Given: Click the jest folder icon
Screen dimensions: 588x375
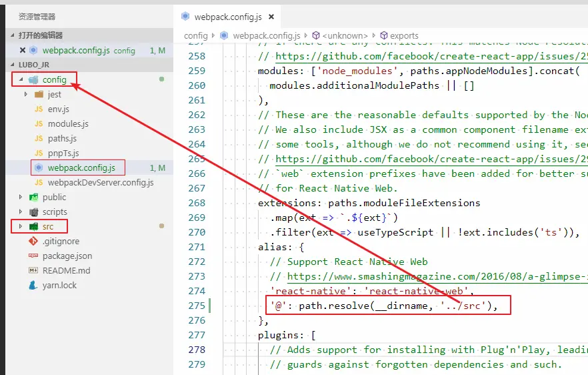Looking at the screenshot, I should (x=39, y=94).
